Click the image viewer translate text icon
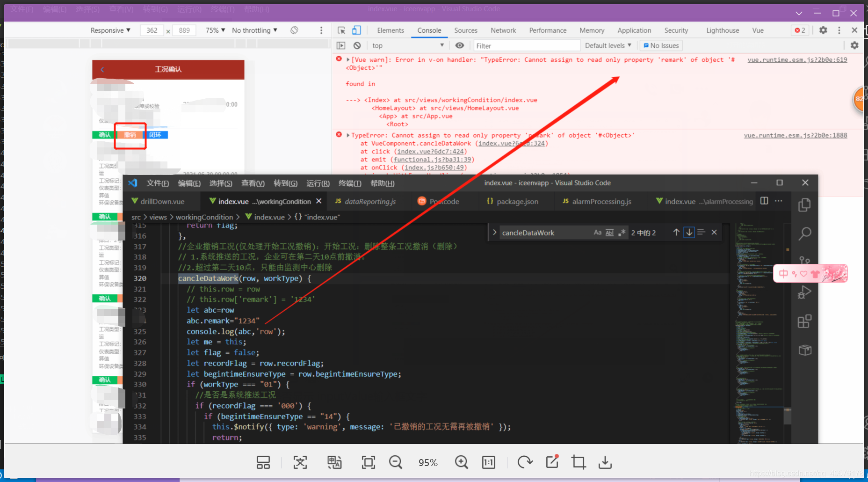868x482 pixels. click(334, 462)
